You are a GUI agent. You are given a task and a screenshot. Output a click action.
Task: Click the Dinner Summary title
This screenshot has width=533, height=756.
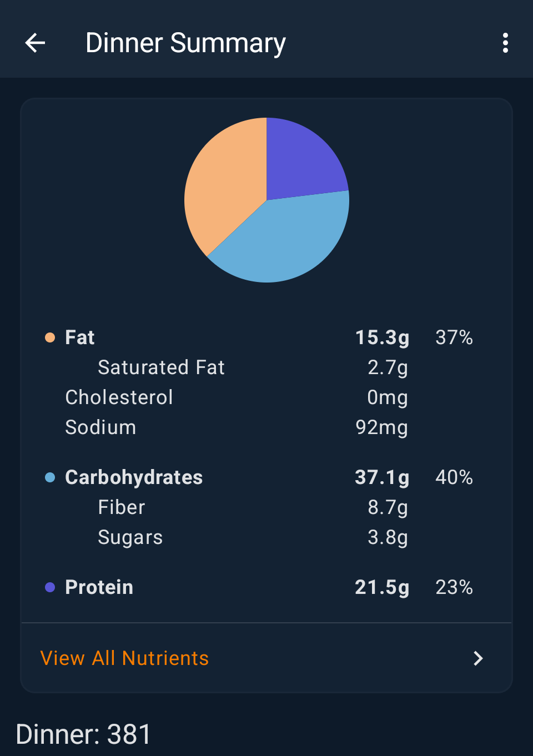click(x=185, y=43)
